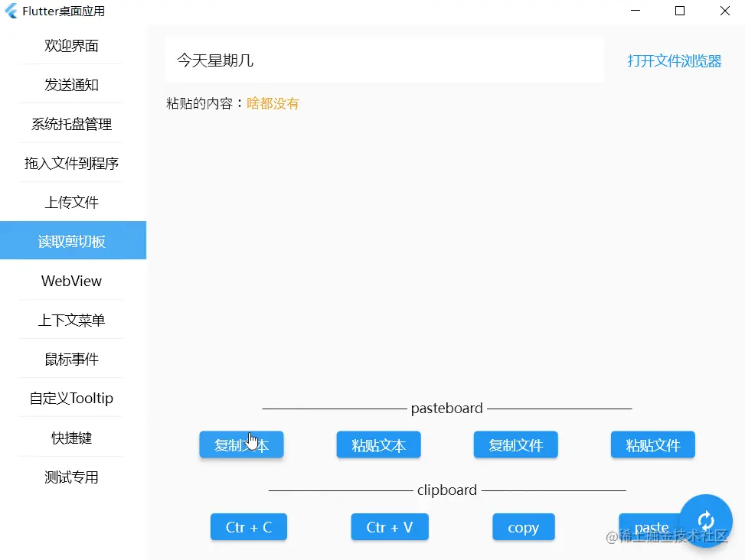The height and width of the screenshot is (560, 745).
Task: Click the Ctr + V clipboard button
Action: pos(390,527)
